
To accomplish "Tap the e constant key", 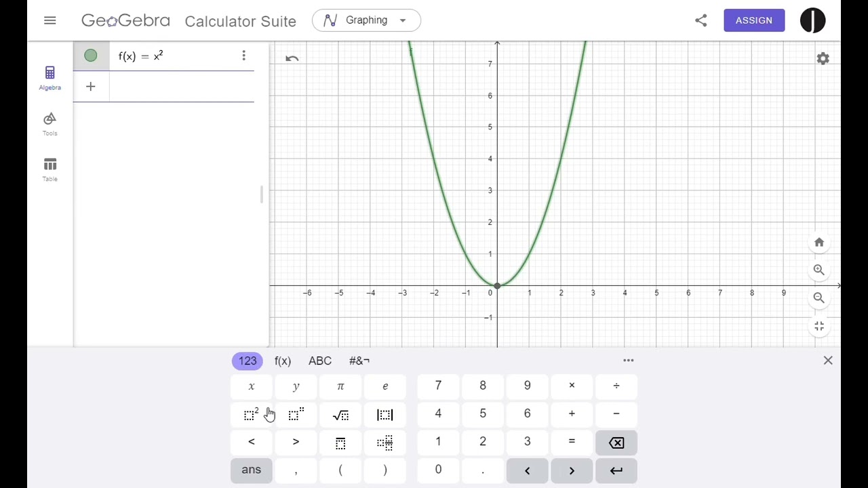I will [385, 386].
